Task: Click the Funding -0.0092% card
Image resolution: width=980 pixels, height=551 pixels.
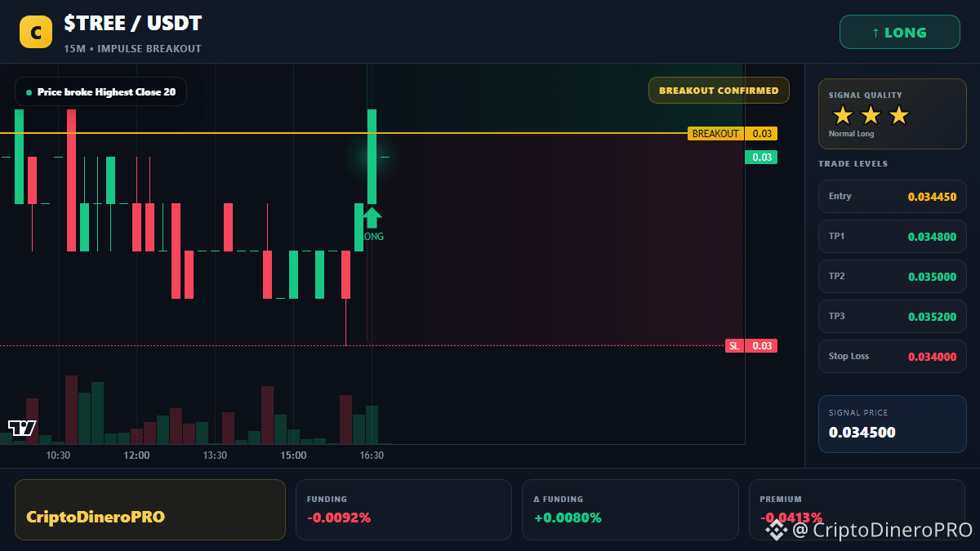Action: tap(403, 509)
